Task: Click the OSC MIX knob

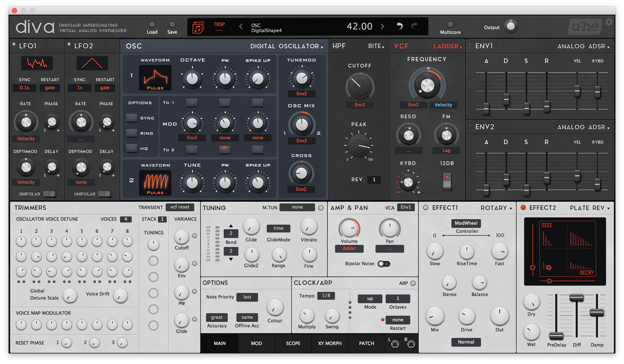Action: pyautogui.click(x=302, y=125)
